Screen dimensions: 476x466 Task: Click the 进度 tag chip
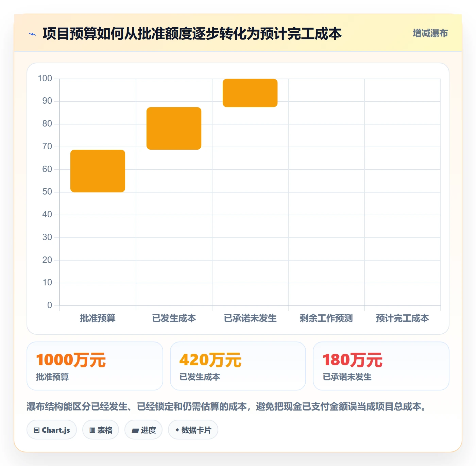(143, 430)
